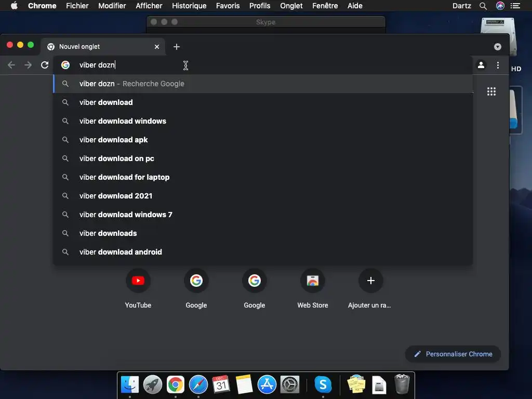Image resolution: width=532 pixels, height=399 pixels.
Task: Open the Fenêtre menu
Action: click(325, 6)
